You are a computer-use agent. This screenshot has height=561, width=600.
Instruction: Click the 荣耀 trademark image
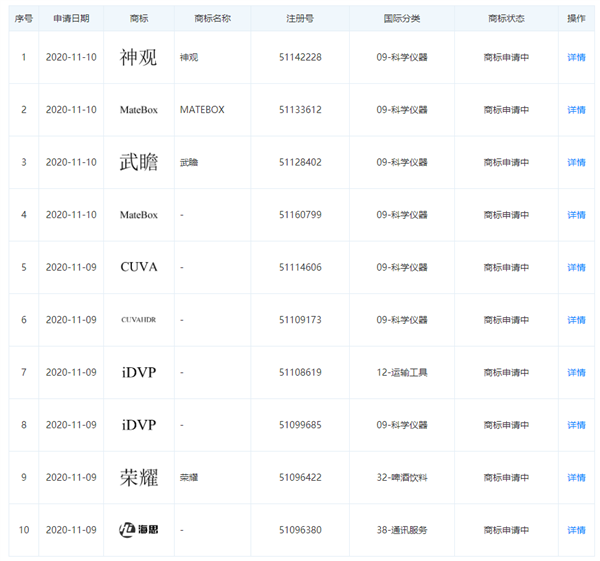138,477
